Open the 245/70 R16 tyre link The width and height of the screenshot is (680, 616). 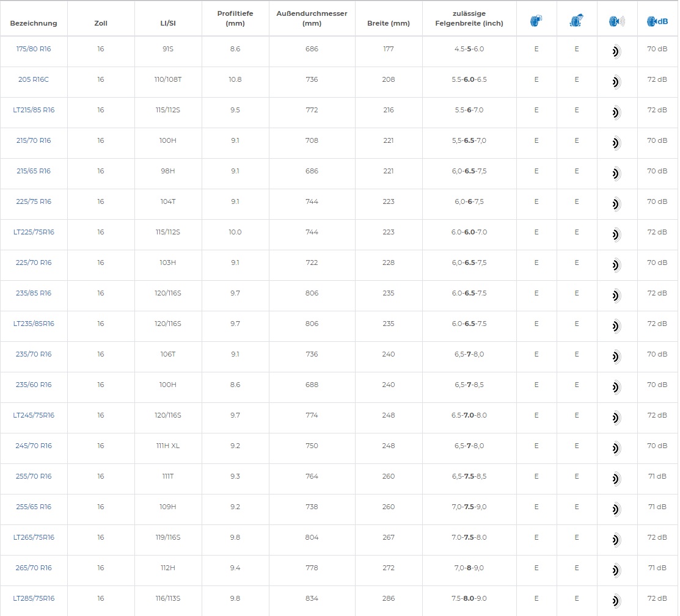point(34,446)
